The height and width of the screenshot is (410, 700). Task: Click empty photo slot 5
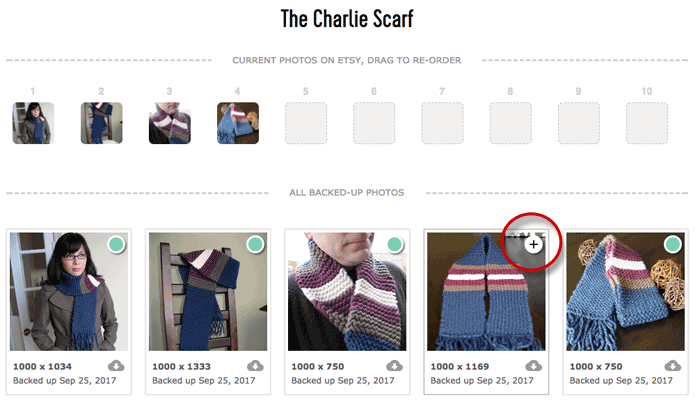306,123
